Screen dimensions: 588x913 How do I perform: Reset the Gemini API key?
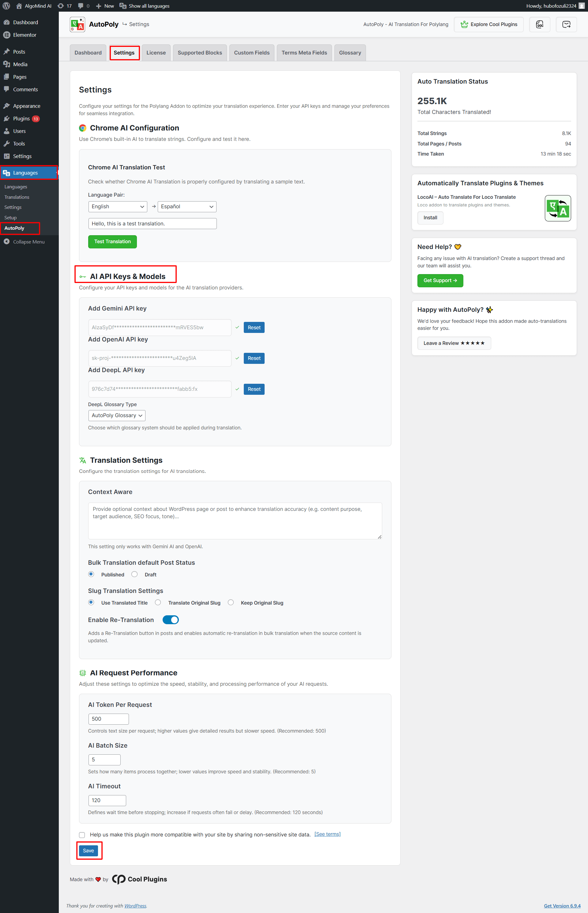[254, 328]
